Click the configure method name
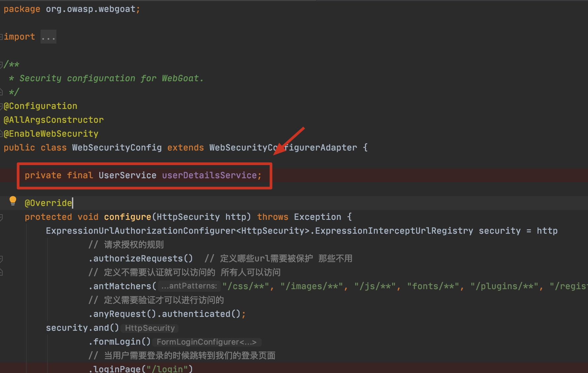 coord(127,217)
